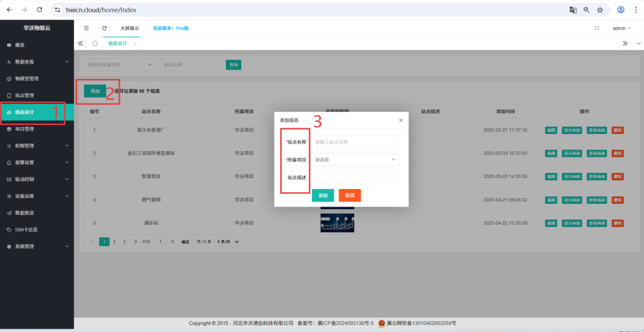The width and height of the screenshot is (644, 332).
Task: Click the 站点描述 input field
Action: 355,177
